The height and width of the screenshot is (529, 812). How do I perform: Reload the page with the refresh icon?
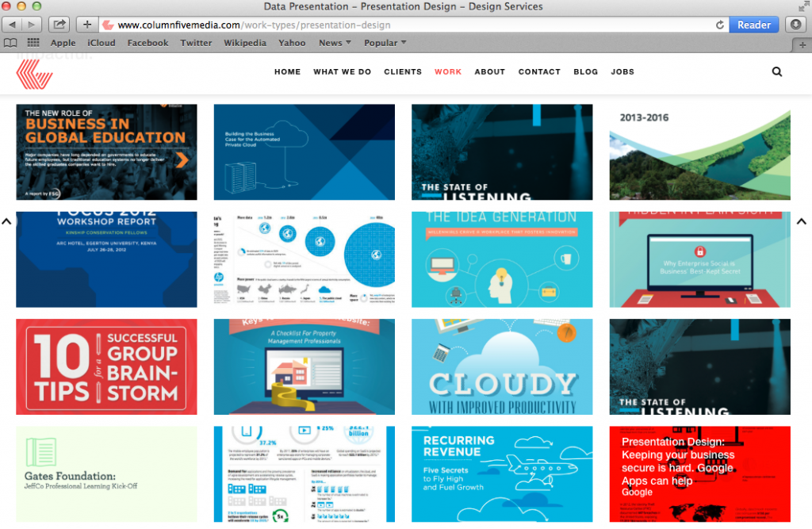[x=719, y=25]
